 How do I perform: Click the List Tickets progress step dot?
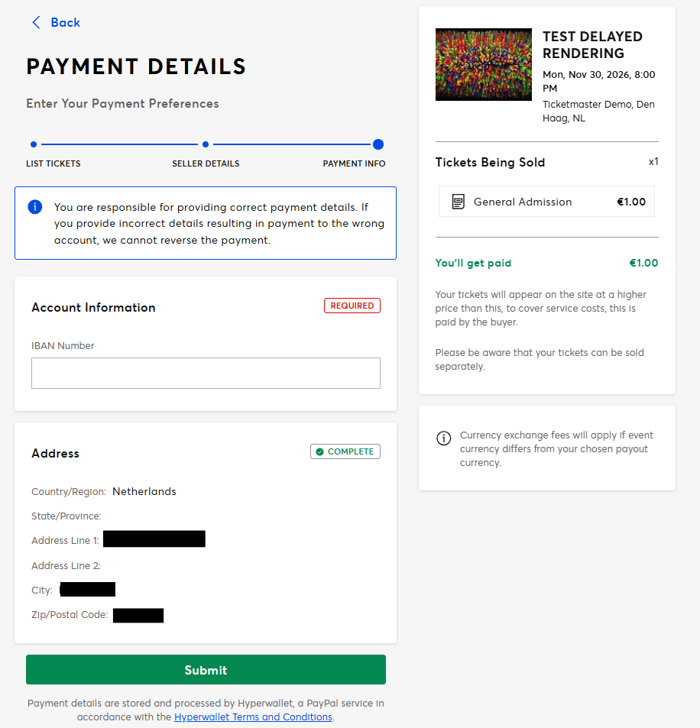tap(34, 144)
